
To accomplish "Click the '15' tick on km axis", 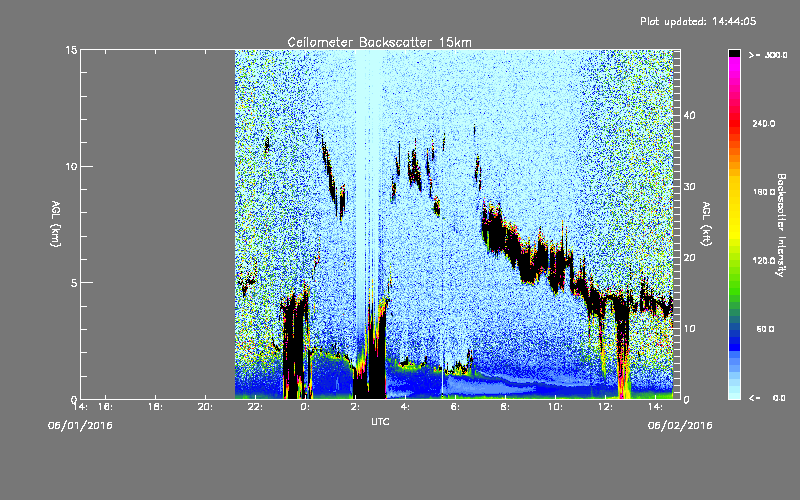I will (71, 50).
